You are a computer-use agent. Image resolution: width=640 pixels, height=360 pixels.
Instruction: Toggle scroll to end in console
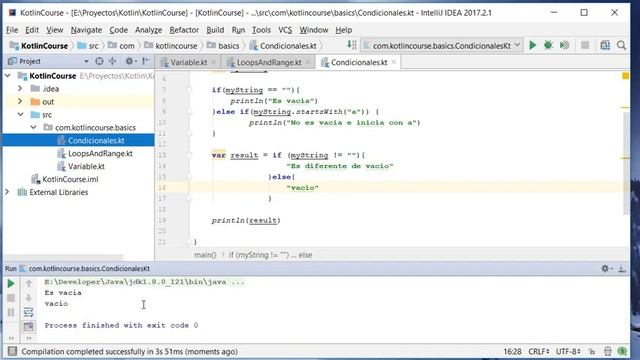pyautogui.click(x=29, y=327)
